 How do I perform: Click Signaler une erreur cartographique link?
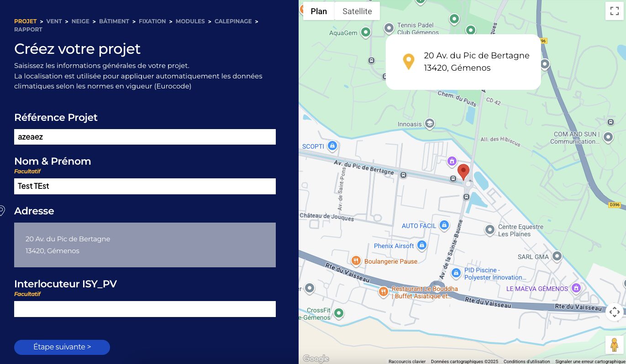pyautogui.click(x=590, y=361)
